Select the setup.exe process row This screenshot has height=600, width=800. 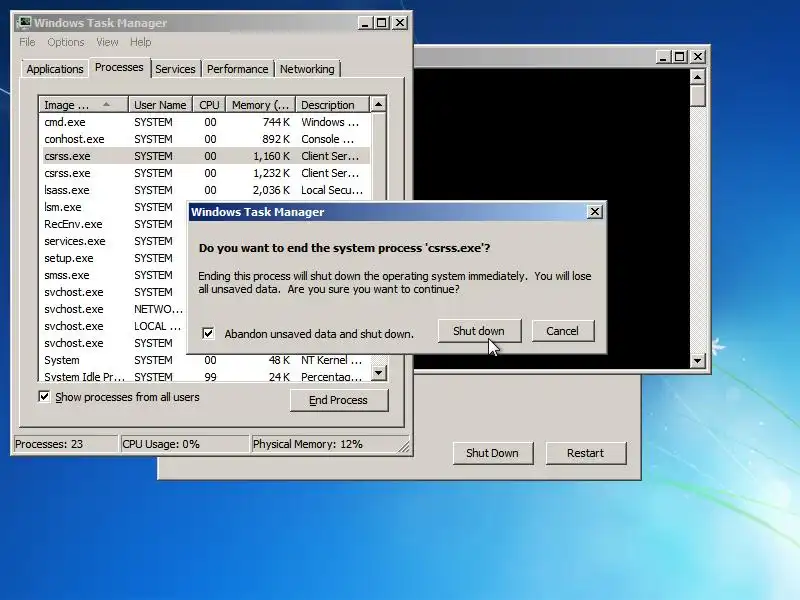click(113, 258)
